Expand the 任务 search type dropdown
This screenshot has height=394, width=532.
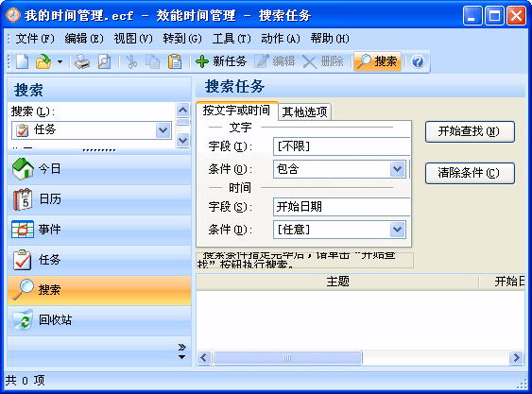click(163, 130)
